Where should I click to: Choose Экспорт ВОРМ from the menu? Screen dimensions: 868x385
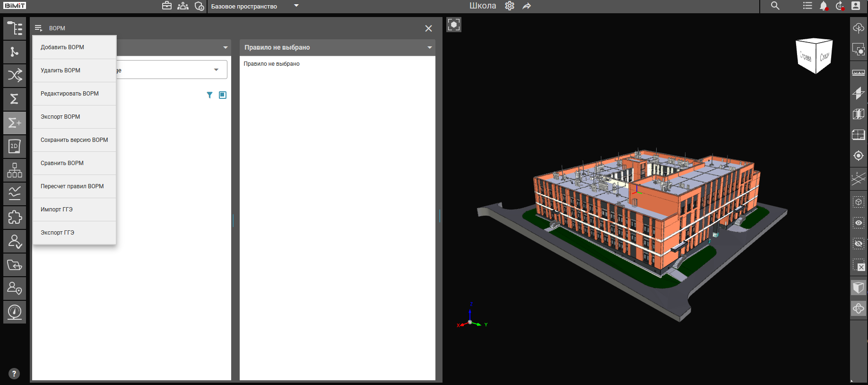click(74, 117)
